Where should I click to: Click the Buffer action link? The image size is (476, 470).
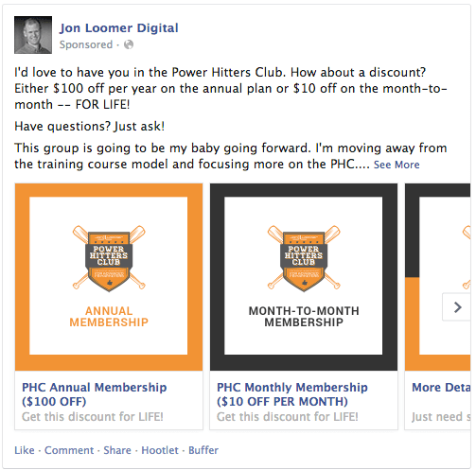click(x=203, y=450)
